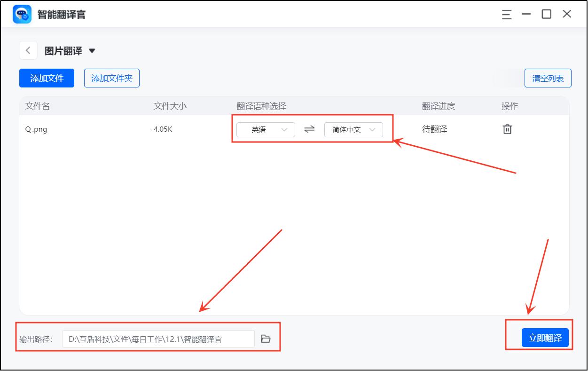Image resolution: width=588 pixels, height=371 pixels.
Task: Start translating by clicking 立即翻译
Action: (545, 337)
